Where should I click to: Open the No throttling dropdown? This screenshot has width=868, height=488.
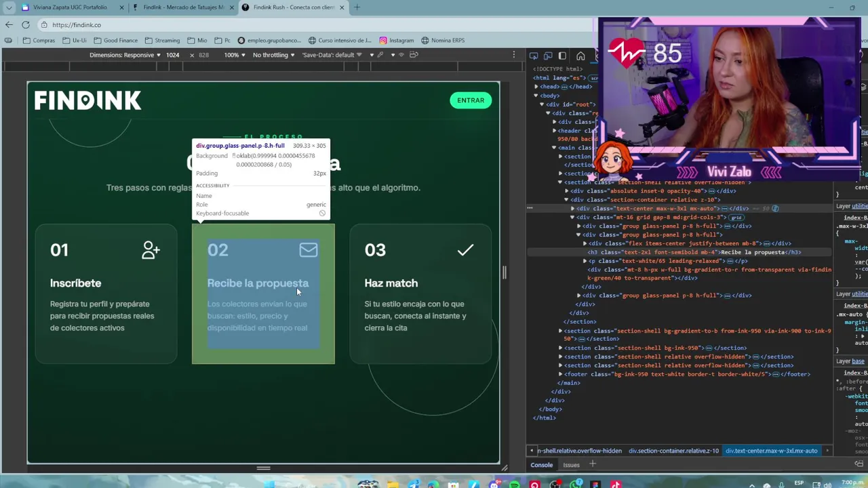click(x=273, y=55)
